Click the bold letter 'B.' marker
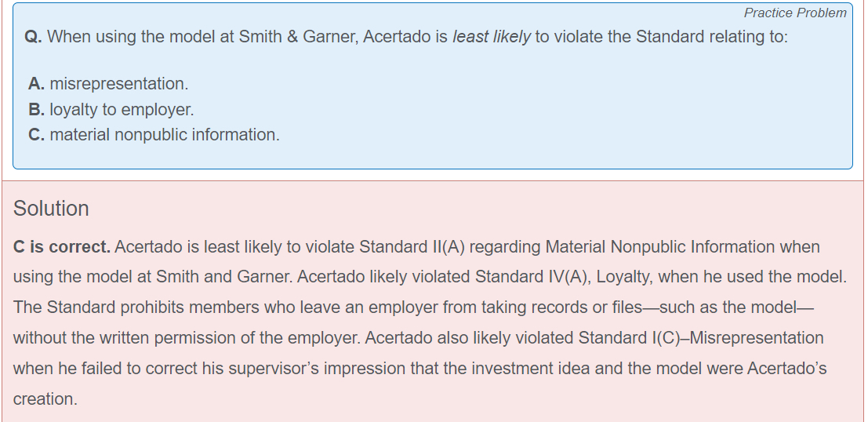Viewport: 868px width, 422px height. tap(37, 109)
